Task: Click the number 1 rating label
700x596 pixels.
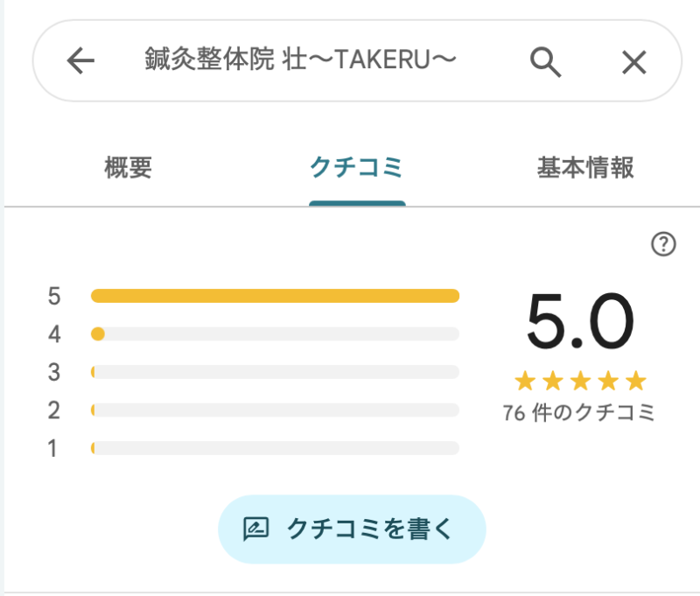Action: (x=54, y=448)
